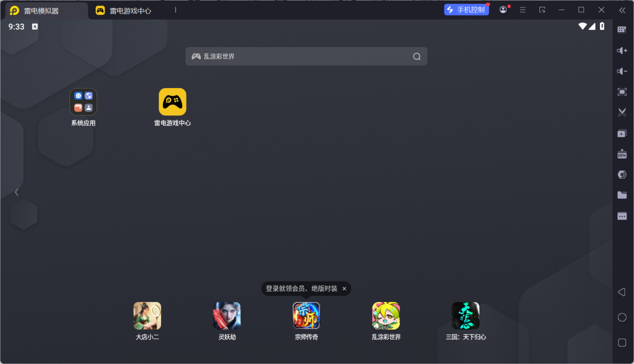Click the left page arrow chevron
The image size is (634, 364).
16,192
